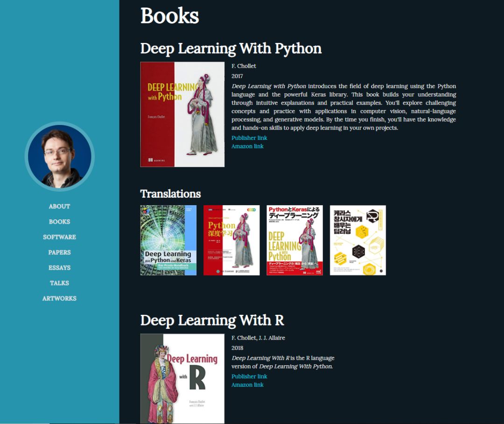Open the German translation cover with Keras
Screen dimensions: 504x424
pyautogui.click(x=168, y=240)
